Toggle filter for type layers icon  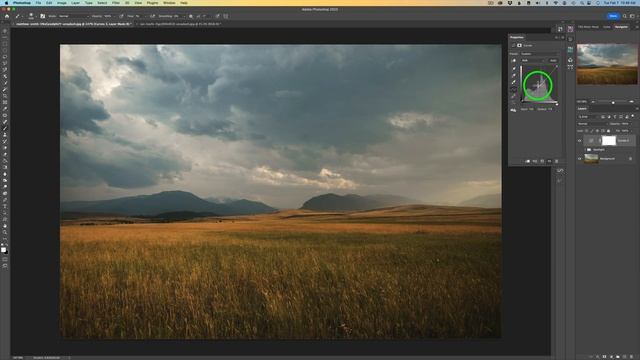[615, 117]
